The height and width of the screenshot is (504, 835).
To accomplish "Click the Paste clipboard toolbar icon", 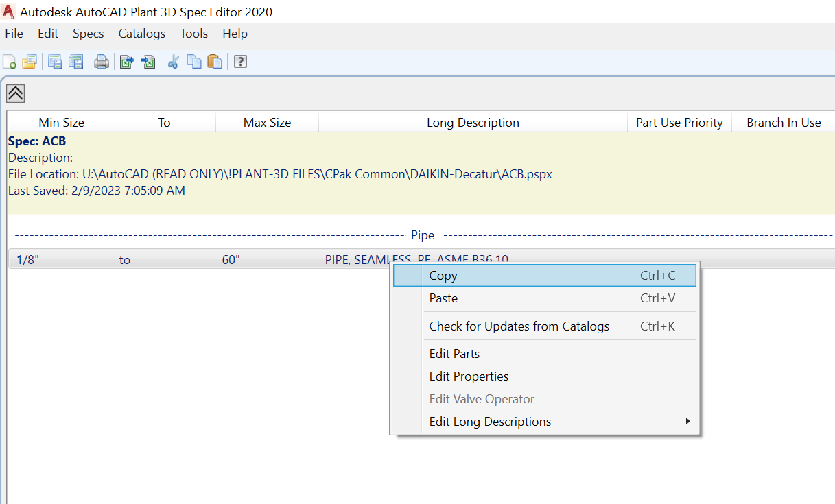I will pos(215,62).
